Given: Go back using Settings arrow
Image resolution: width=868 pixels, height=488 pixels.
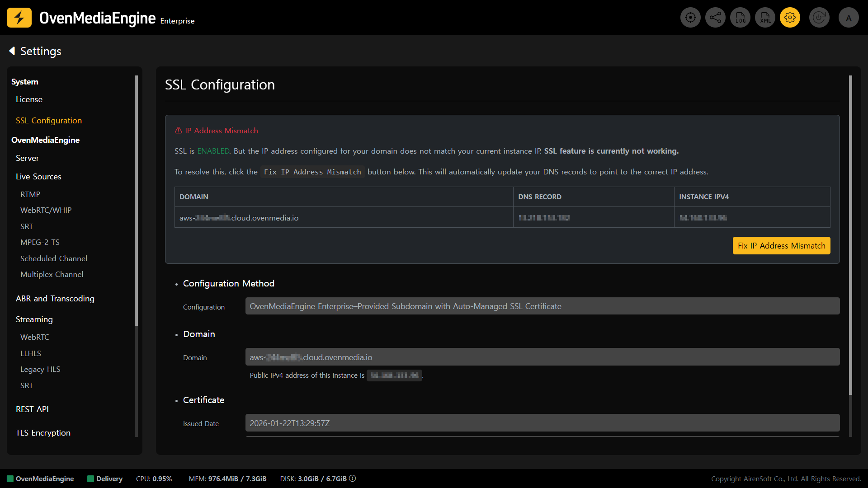Looking at the screenshot, I should coord(12,51).
